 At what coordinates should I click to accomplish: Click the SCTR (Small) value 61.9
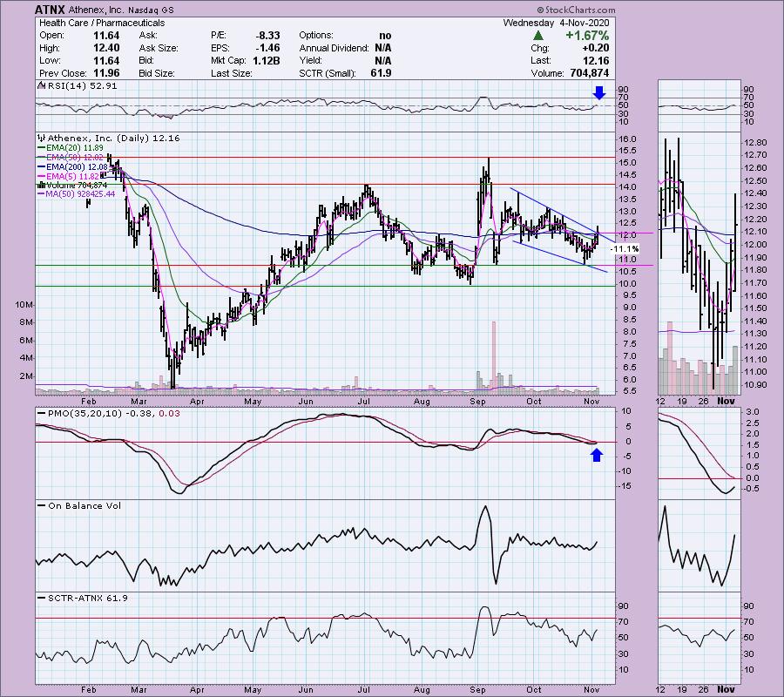[x=382, y=73]
